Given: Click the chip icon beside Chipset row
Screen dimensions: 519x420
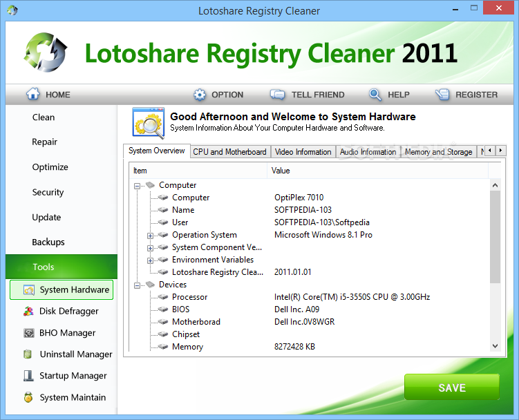Looking at the screenshot, I should coord(163,334).
